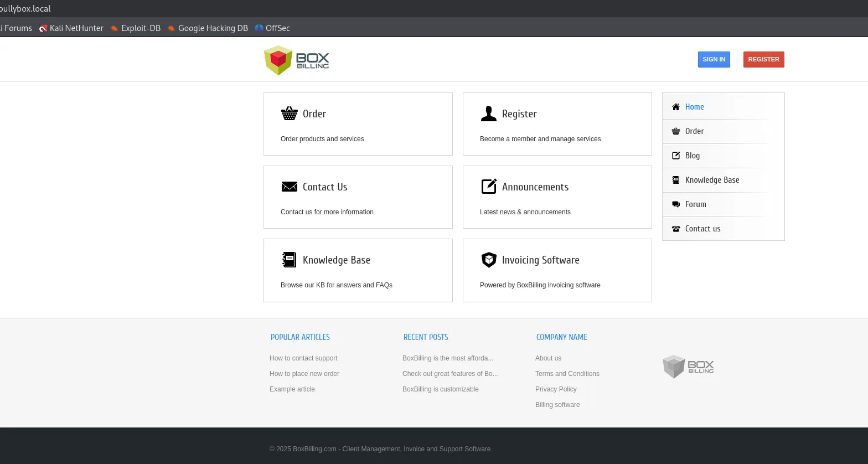The width and height of the screenshot is (868, 464).
Task: Click the envelope icon next to Contact Us
Action: 289,187
